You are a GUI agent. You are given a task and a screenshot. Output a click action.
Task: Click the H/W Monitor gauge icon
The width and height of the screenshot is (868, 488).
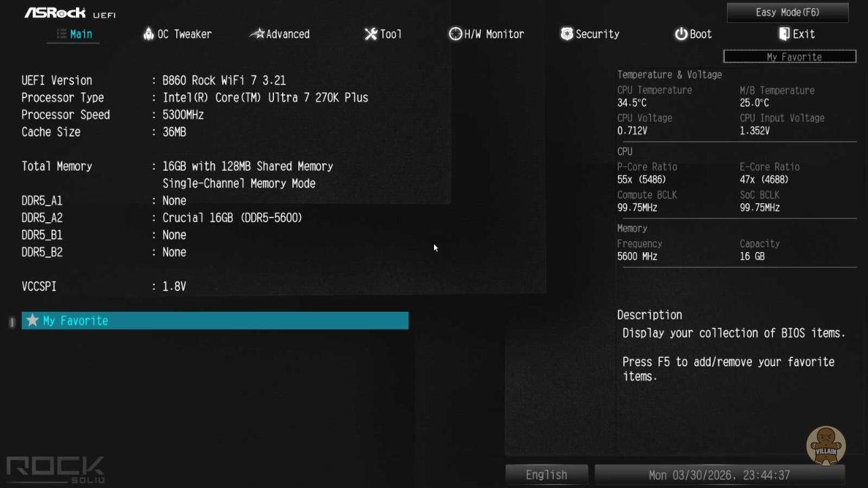[x=455, y=34]
